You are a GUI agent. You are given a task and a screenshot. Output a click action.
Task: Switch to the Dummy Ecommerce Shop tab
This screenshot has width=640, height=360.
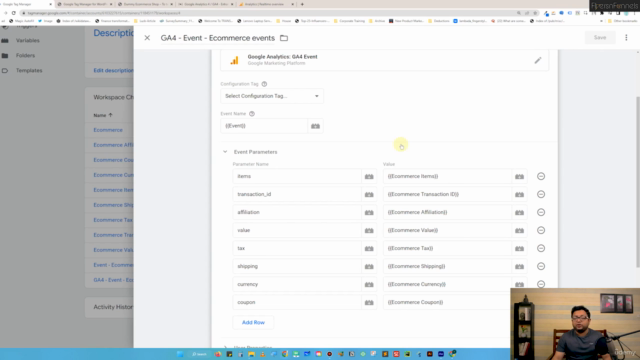(145, 4)
